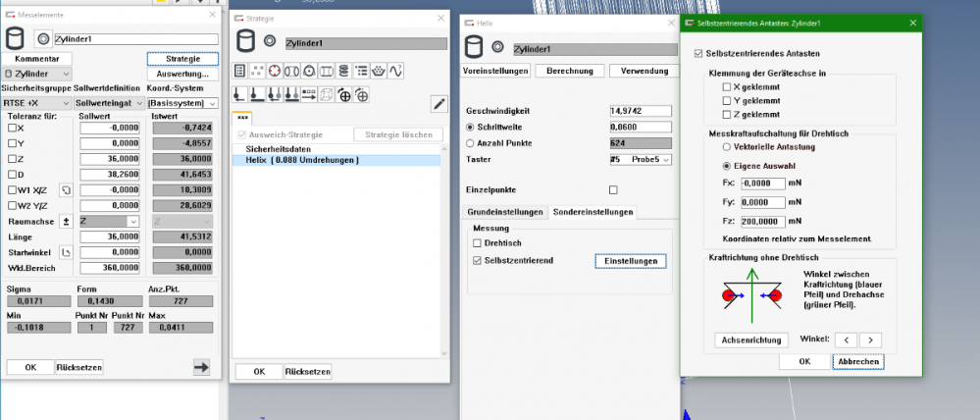The image size is (980, 420).
Task: Increase Winkel with right arrow button
Action: (x=870, y=340)
